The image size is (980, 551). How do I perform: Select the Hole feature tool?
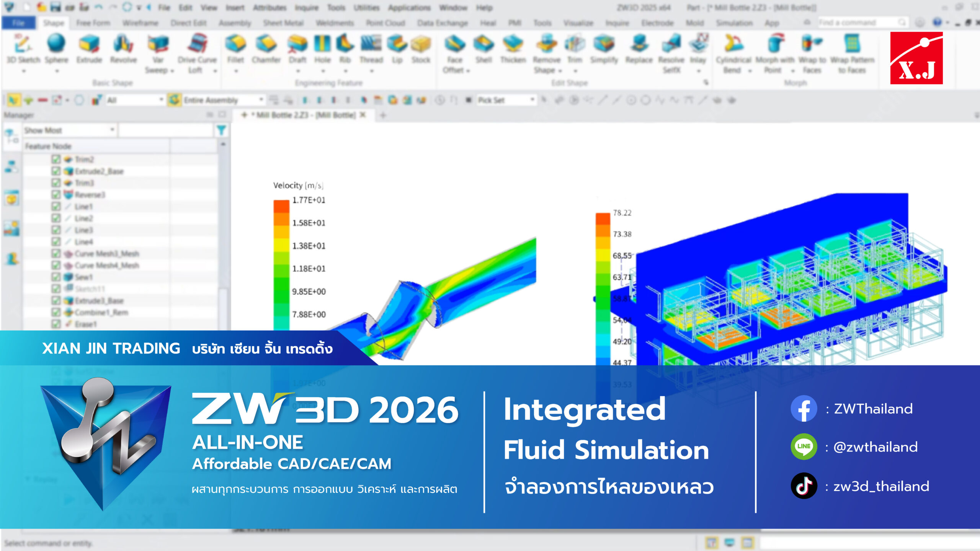[322, 44]
